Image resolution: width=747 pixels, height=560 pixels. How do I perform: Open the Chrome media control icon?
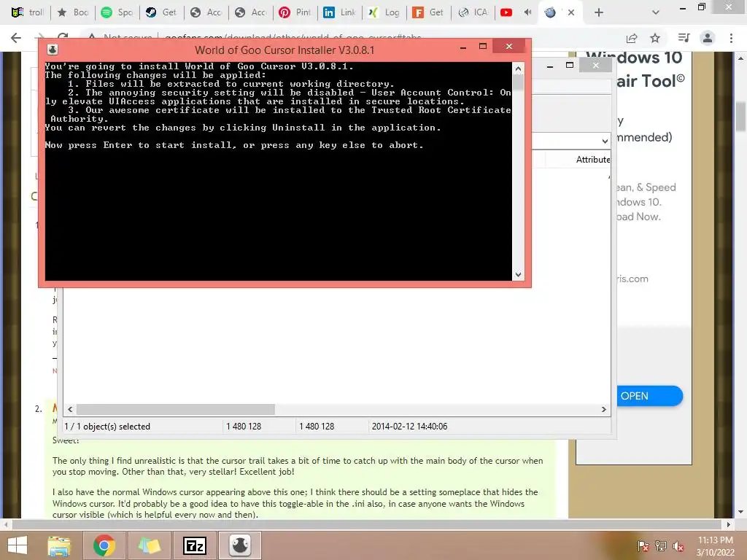pyautogui.click(x=684, y=38)
